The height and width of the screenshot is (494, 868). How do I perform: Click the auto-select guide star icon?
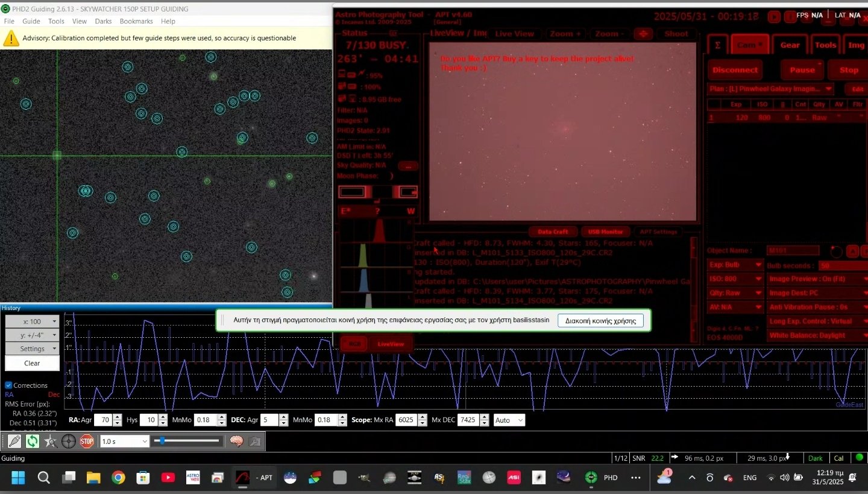(x=51, y=442)
